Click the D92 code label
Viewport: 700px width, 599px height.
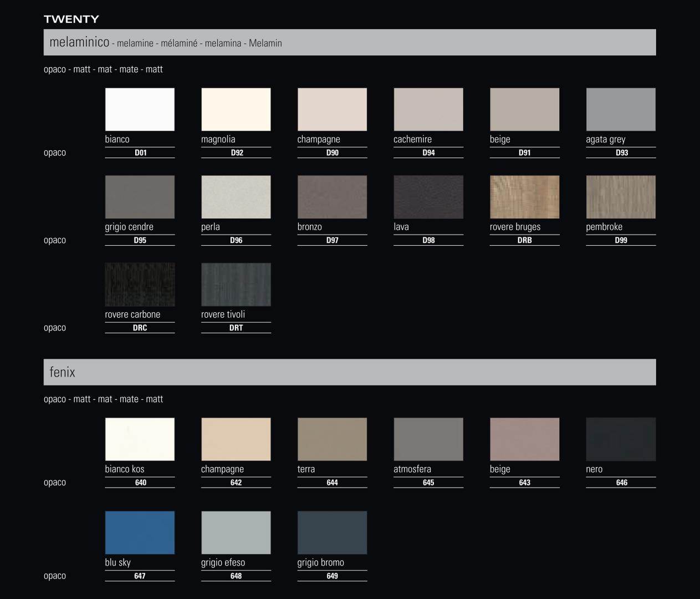click(237, 153)
